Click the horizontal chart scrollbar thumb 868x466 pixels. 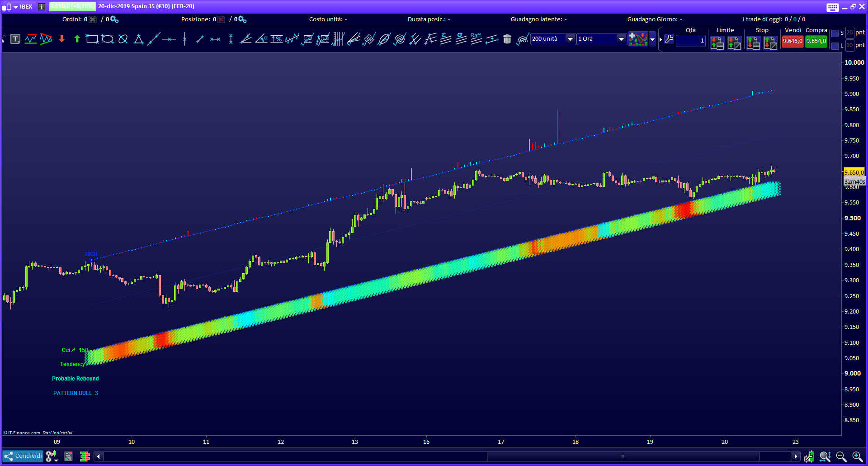[x=623, y=456]
